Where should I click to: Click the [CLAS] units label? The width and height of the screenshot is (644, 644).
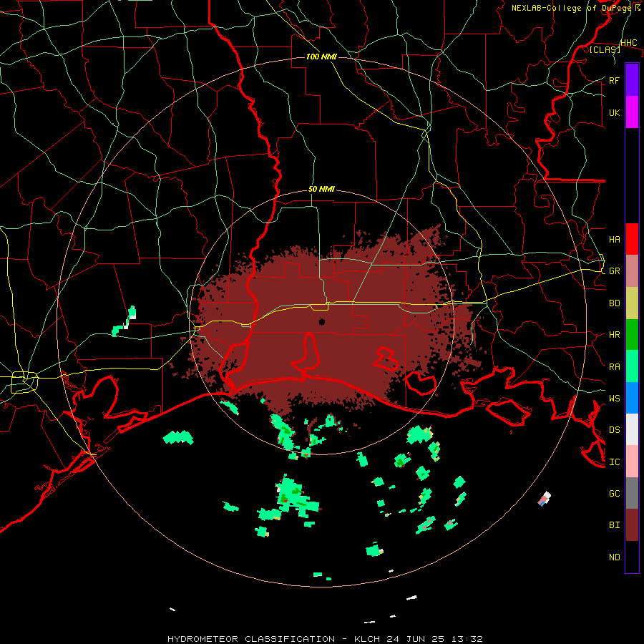tap(605, 49)
